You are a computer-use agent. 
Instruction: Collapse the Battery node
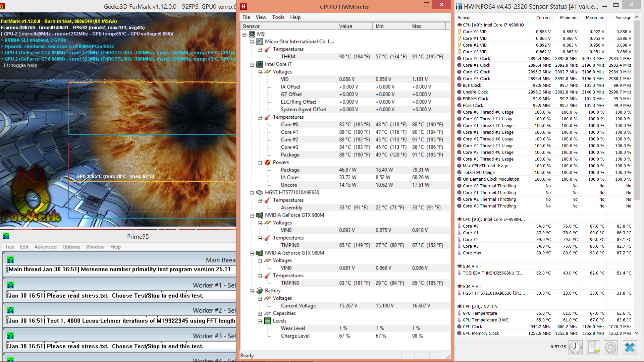point(252,291)
